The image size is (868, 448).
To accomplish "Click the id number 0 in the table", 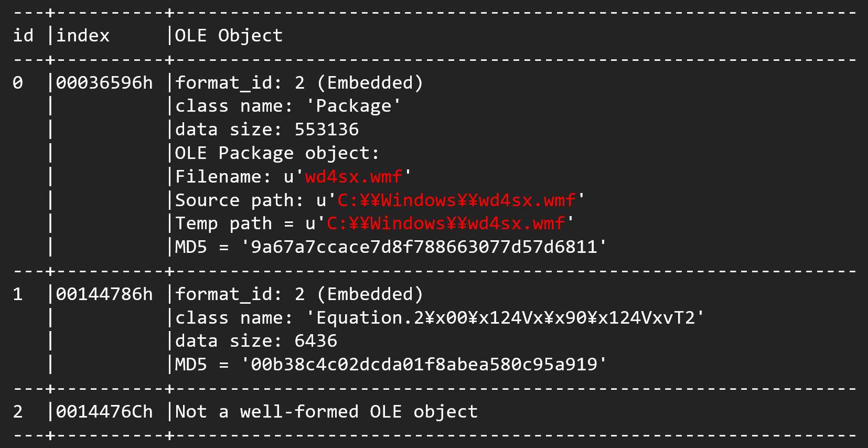I will 18,83.
